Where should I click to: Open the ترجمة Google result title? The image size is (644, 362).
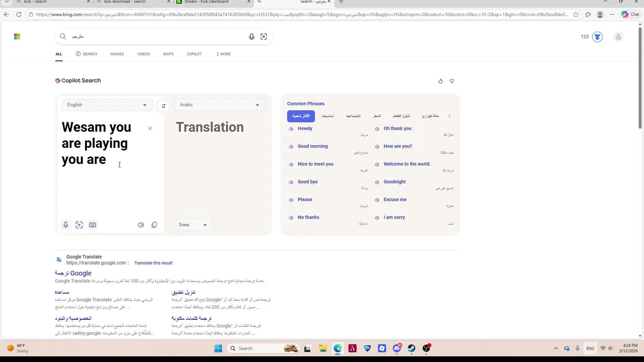[x=73, y=273]
